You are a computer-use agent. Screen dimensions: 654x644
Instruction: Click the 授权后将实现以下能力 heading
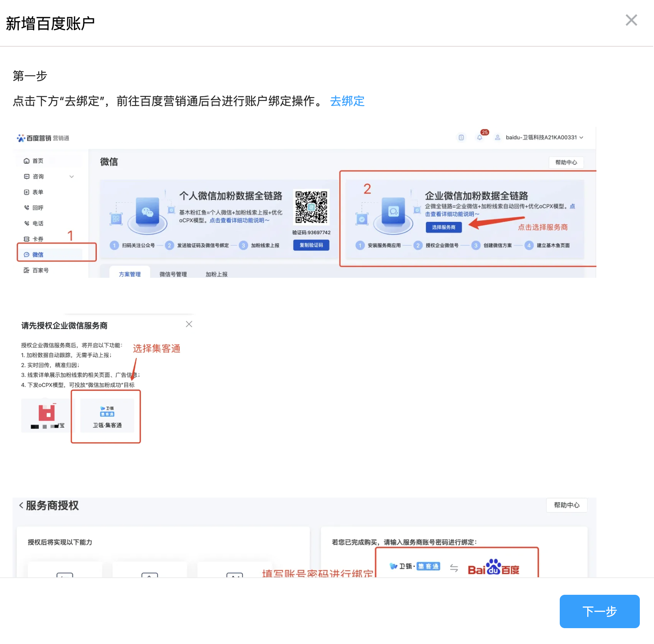click(60, 542)
